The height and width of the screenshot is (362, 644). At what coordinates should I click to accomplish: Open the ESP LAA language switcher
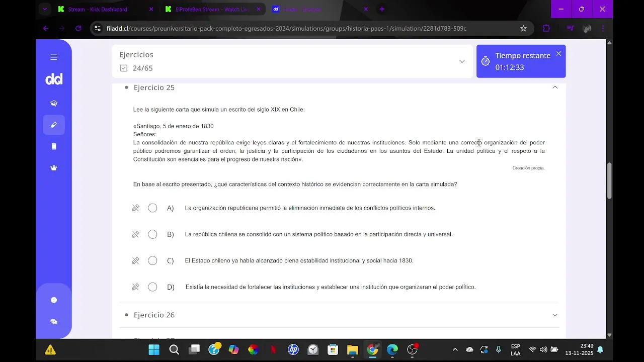515,350
